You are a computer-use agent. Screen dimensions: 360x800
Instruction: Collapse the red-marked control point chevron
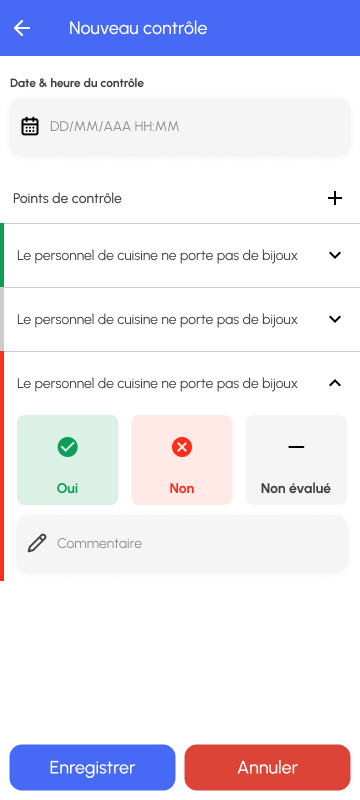335,383
